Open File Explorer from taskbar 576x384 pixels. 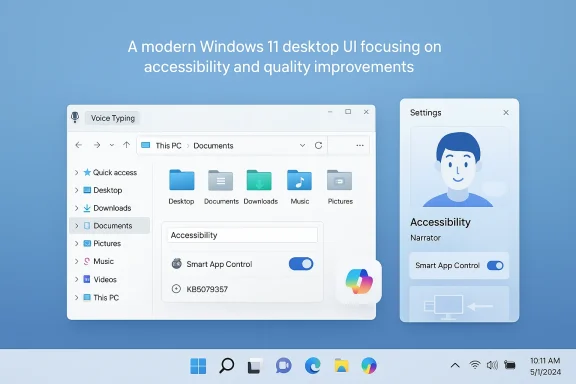click(x=341, y=366)
